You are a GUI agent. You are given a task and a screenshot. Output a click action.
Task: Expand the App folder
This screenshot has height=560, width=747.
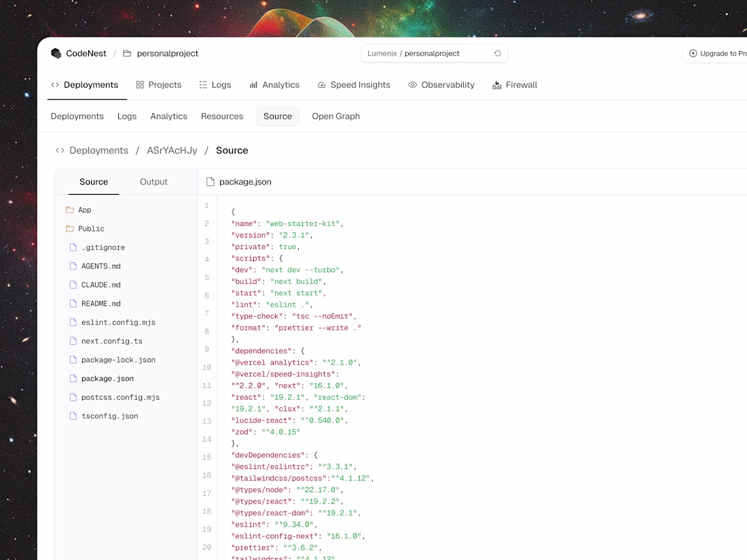(79, 210)
